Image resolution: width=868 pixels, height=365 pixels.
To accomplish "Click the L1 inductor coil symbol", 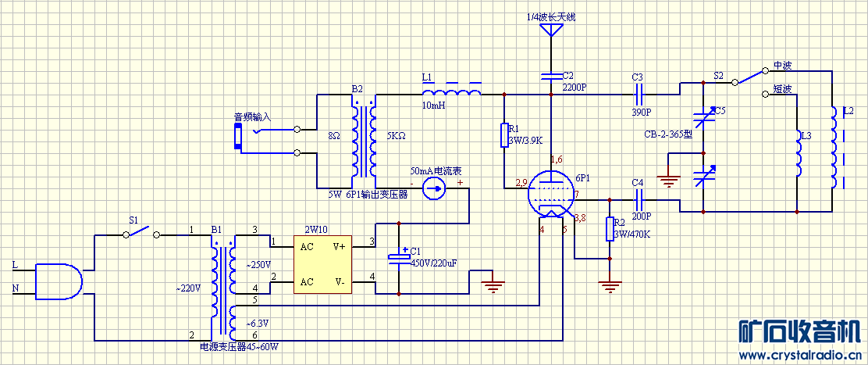I will (x=451, y=91).
